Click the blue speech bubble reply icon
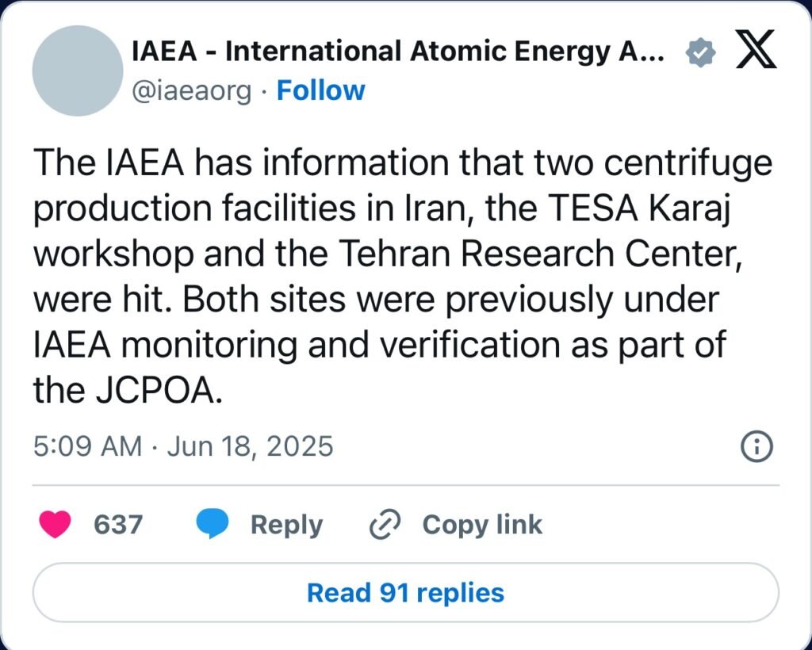812x650 pixels. pyautogui.click(x=213, y=524)
